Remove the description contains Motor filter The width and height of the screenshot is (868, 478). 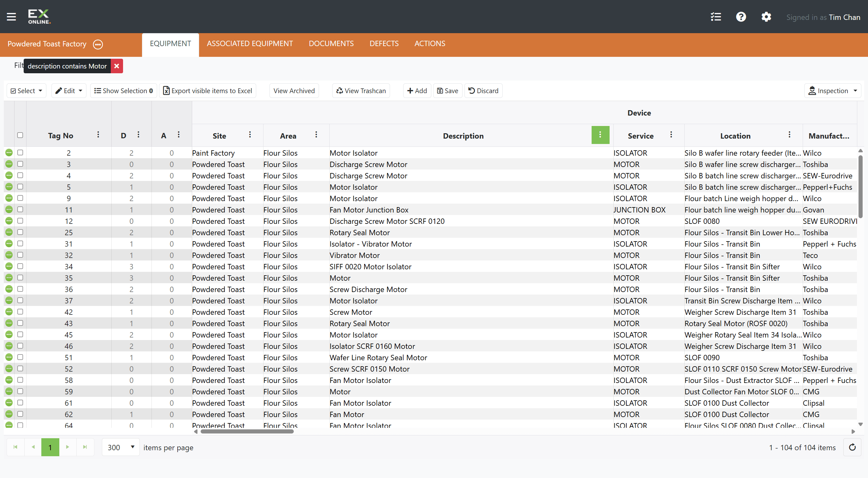pos(117,66)
